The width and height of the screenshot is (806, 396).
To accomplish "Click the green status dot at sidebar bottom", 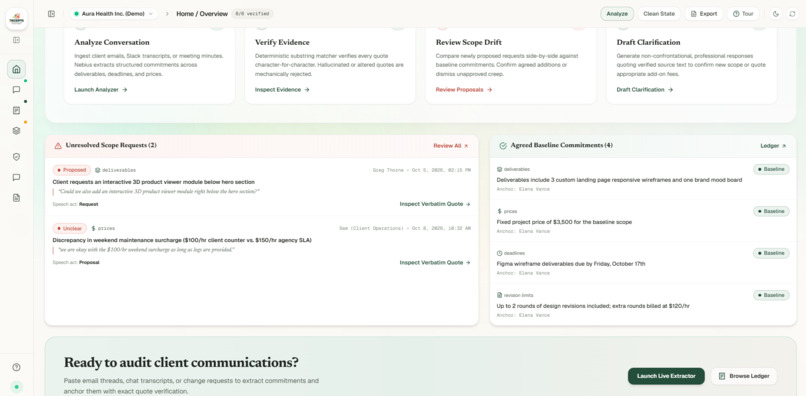I will [16, 387].
